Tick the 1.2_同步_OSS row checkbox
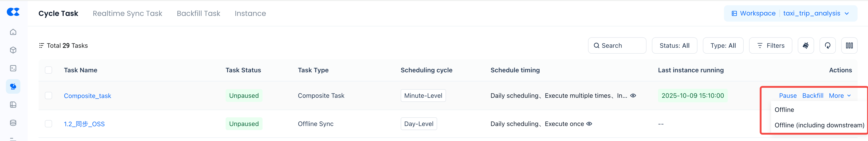 48,124
